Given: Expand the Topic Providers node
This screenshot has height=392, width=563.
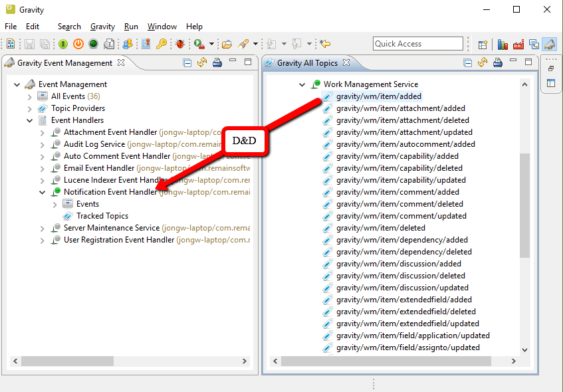Looking at the screenshot, I should (x=30, y=108).
